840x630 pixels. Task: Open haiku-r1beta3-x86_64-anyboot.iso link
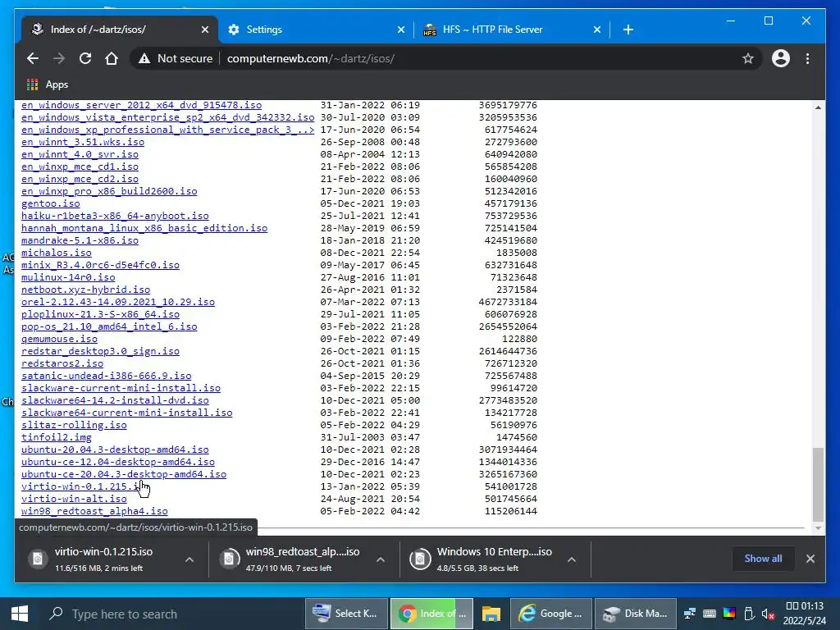pos(115,217)
